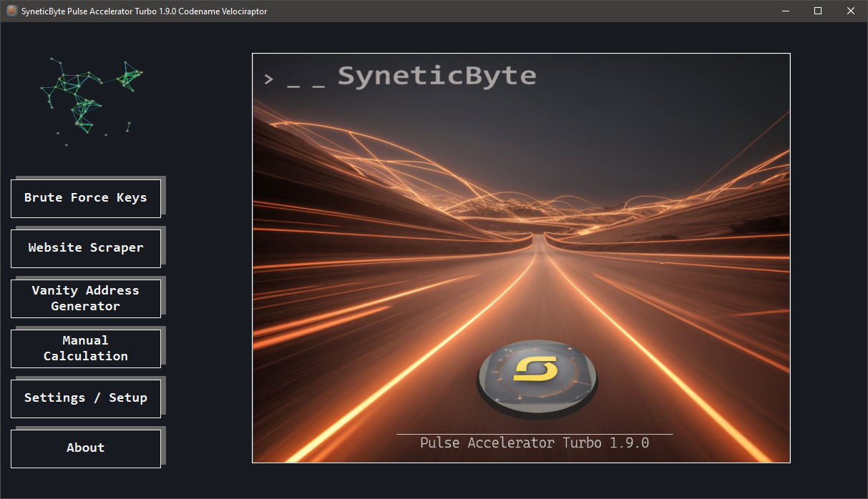Go to Settings / Setup
Viewport: 868px width, 499px height.
click(x=86, y=398)
